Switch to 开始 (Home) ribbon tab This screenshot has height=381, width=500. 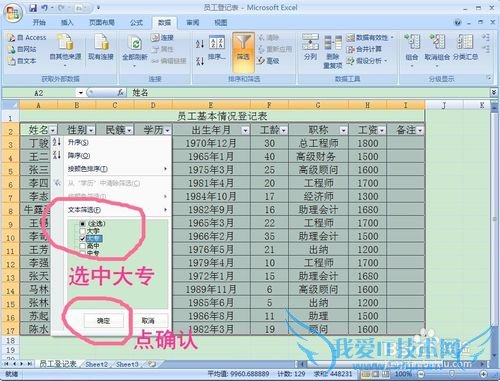(x=39, y=22)
